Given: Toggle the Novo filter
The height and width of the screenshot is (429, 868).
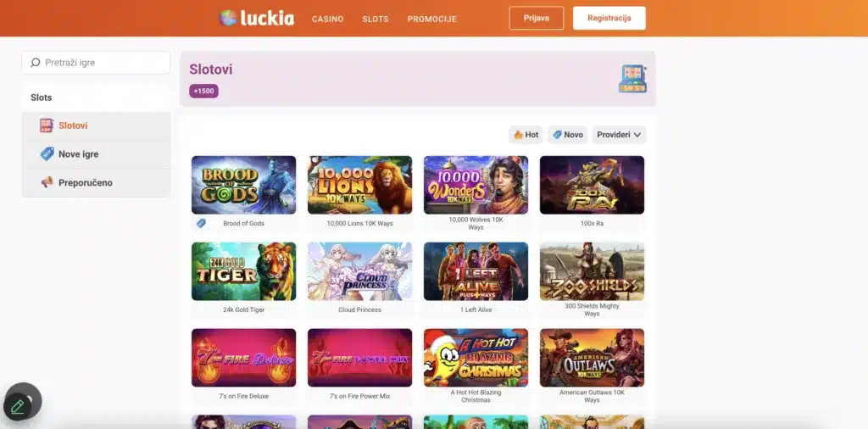Looking at the screenshot, I should point(568,135).
